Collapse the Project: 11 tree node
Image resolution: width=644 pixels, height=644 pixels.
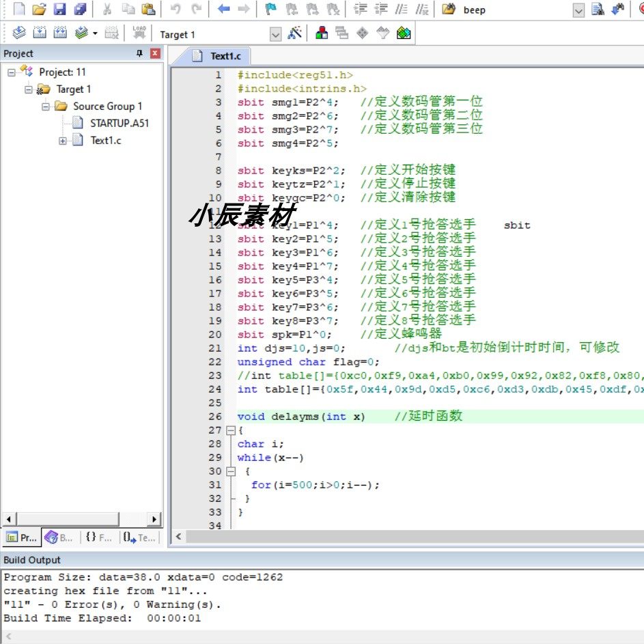tap(12, 72)
